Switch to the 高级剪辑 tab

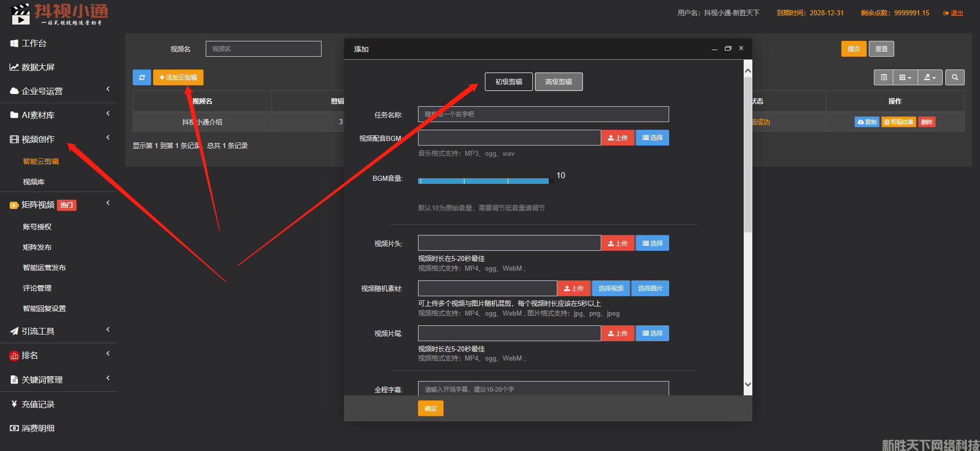(558, 82)
